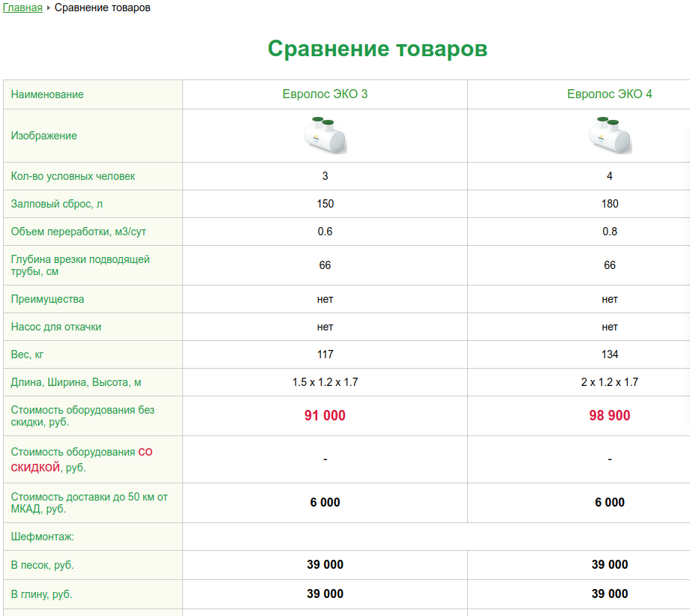
Task: Click the Сравнение товаров breadcrumb text
Action: [x=103, y=8]
